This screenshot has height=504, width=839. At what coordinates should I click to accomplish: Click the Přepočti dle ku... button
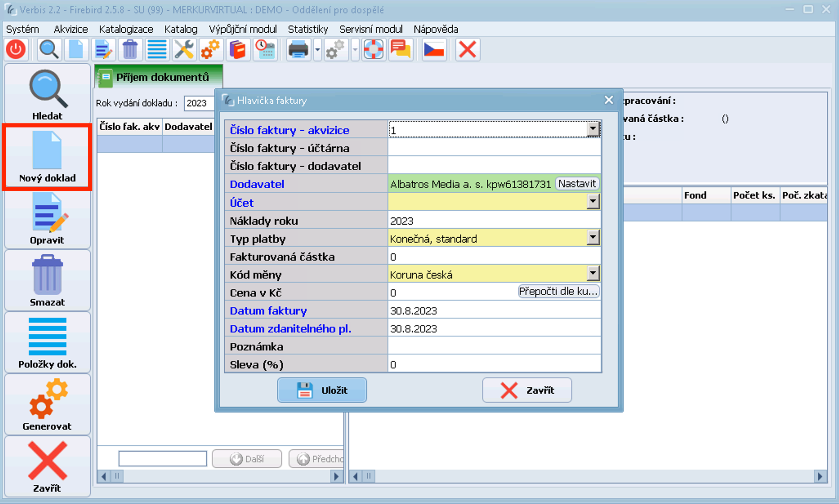pyautogui.click(x=558, y=292)
